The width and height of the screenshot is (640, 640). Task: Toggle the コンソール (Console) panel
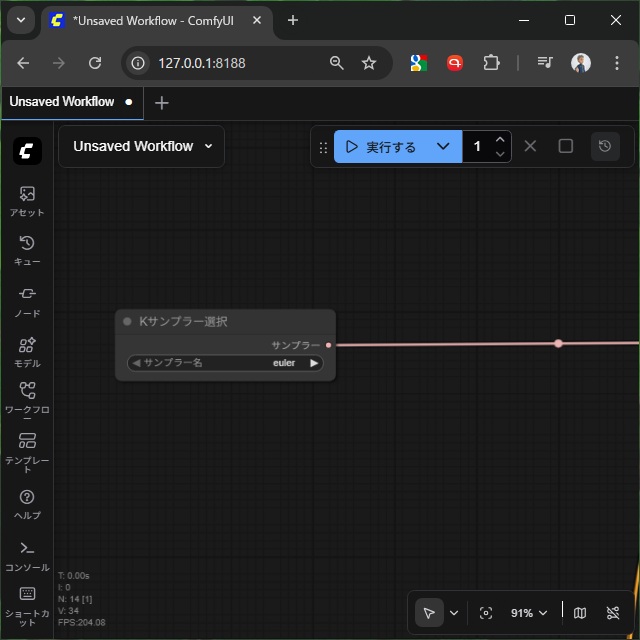point(27,555)
